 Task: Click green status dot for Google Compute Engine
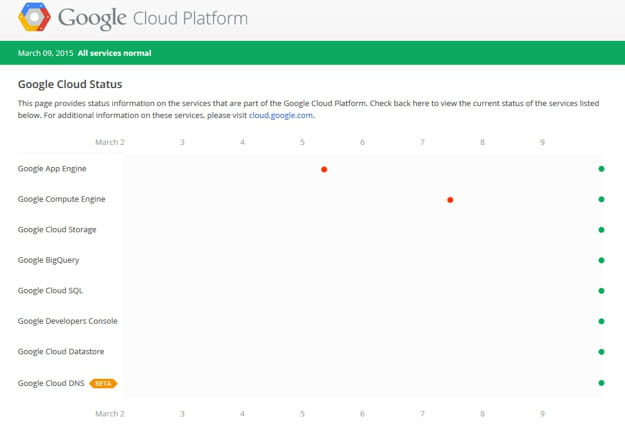601,199
